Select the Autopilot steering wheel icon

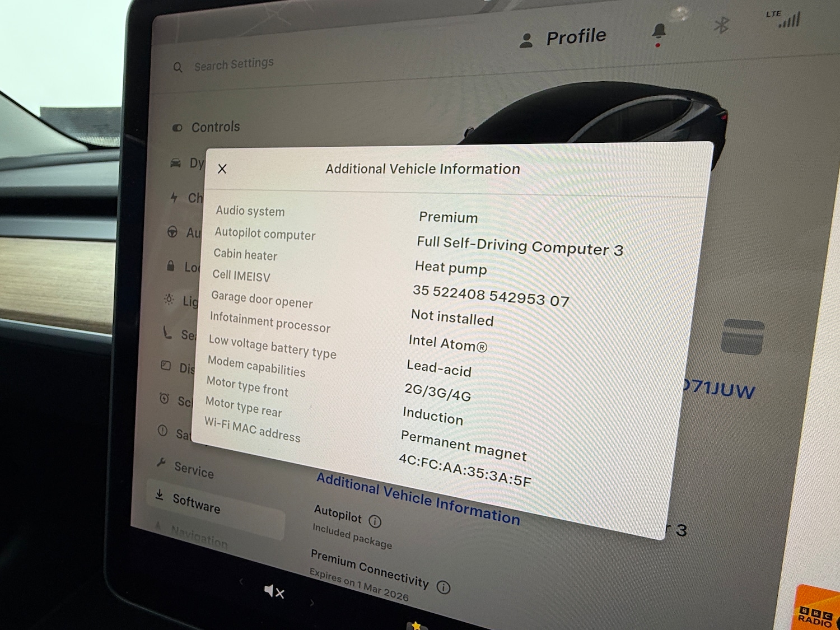pyautogui.click(x=174, y=233)
